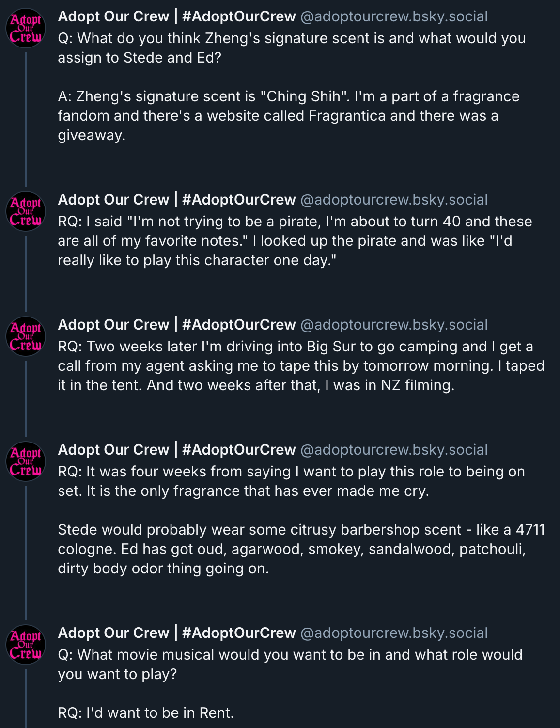Click avatar beside the 'not trying to be a pirate' post
This screenshot has width=560, height=728.
point(26,212)
